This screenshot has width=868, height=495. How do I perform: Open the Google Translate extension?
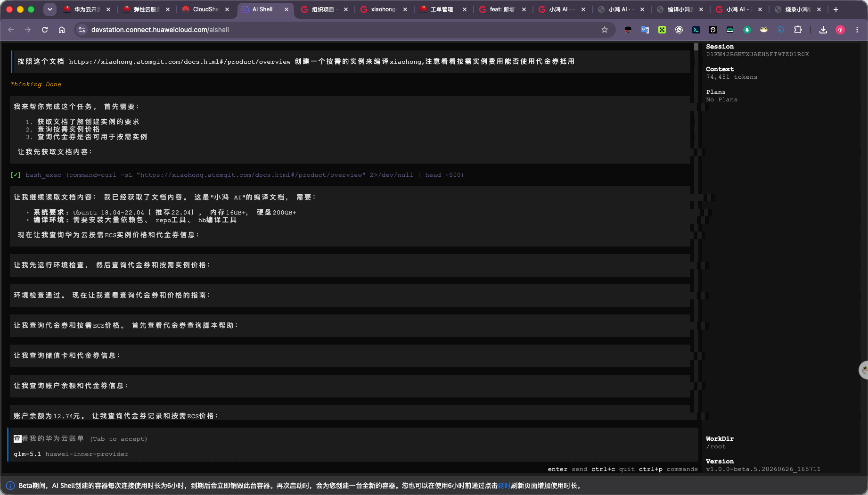(x=645, y=30)
